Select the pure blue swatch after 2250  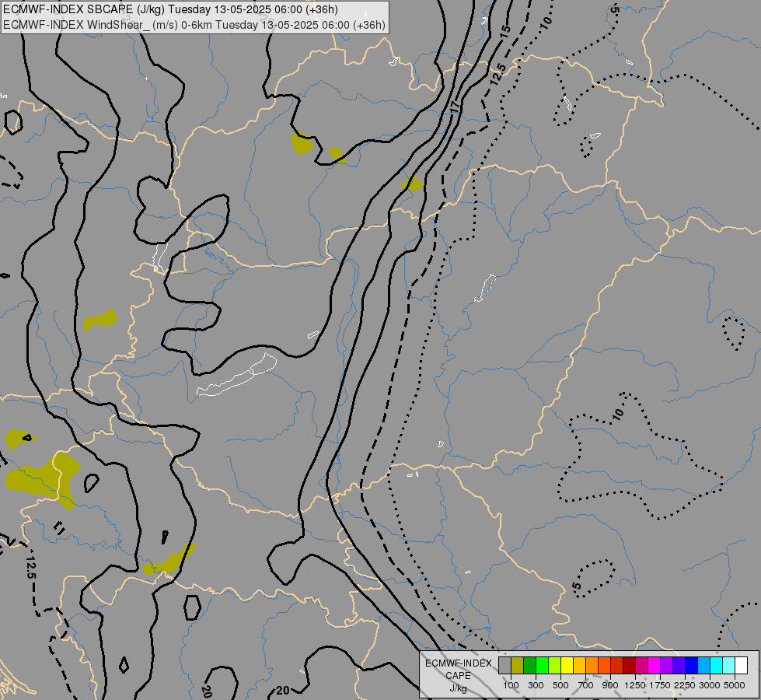coord(692,665)
